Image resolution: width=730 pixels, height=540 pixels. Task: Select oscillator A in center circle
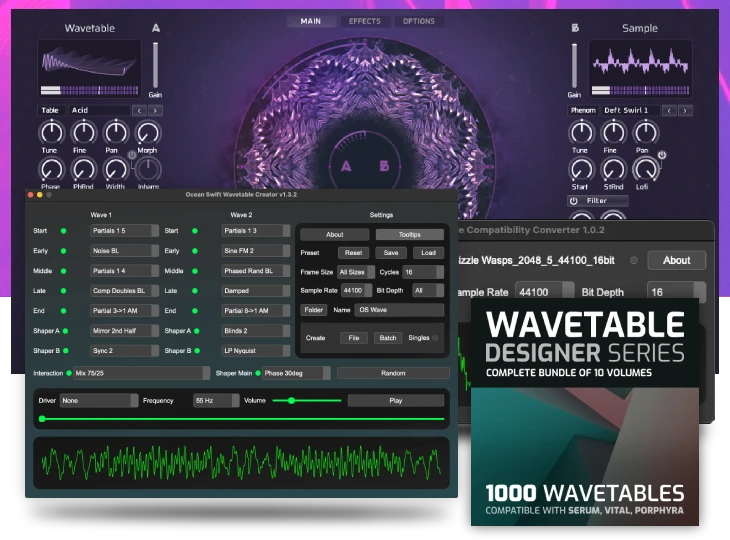(x=346, y=166)
